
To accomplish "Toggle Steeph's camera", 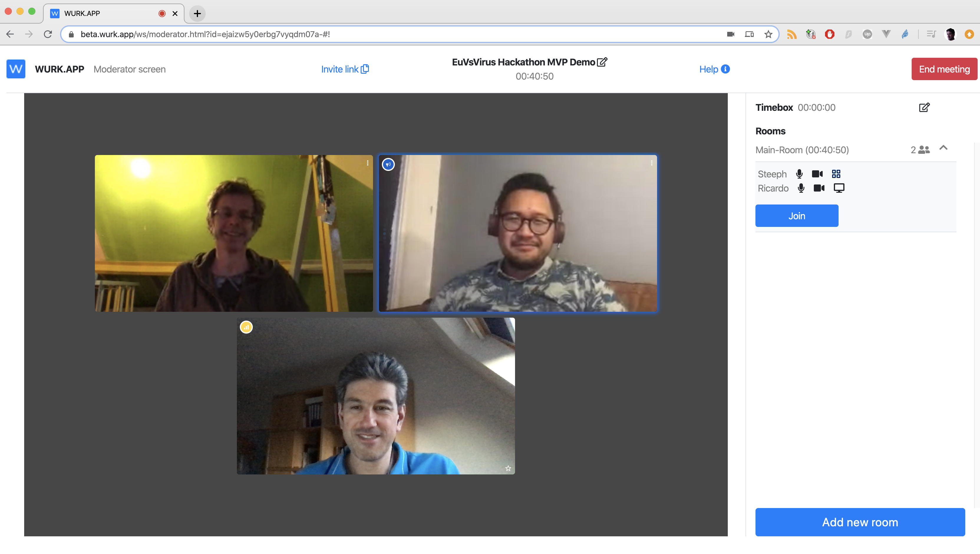I will click(817, 174).
